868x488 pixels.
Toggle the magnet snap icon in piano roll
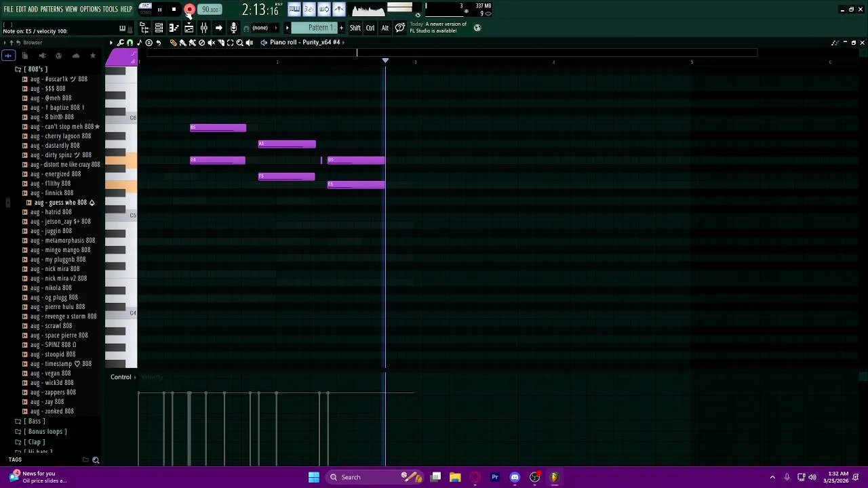pos(130,43)
